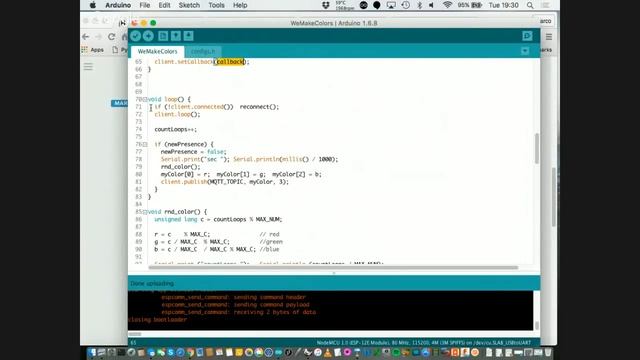This screenshot has height=360, width=640.
Task: Open Spotlight search magnifier
Action: (530, 5)
